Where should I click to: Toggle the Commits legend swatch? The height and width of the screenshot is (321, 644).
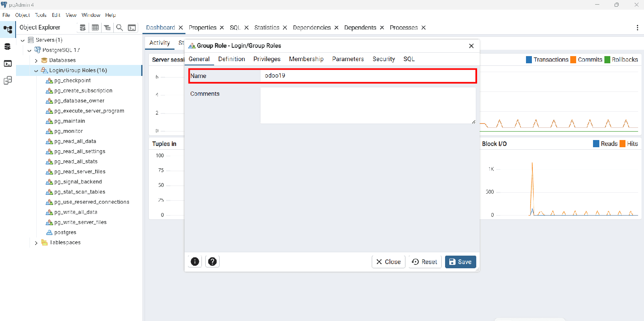573,59
